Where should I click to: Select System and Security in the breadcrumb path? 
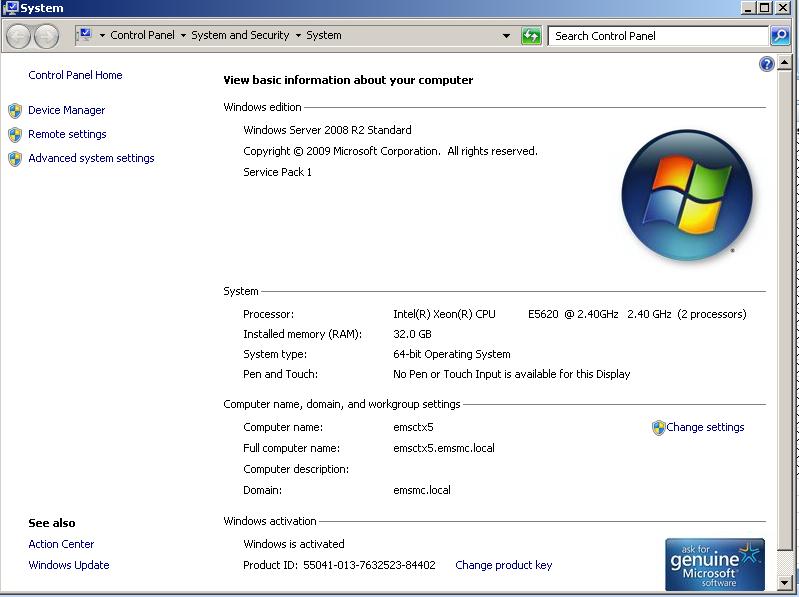[240, 36]
